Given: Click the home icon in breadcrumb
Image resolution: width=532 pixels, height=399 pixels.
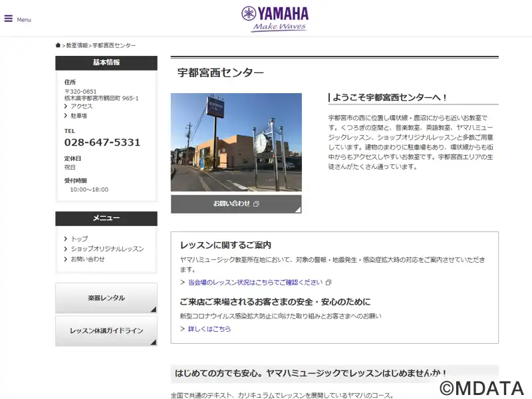Looking at the screenshot, I should [59, 45].
